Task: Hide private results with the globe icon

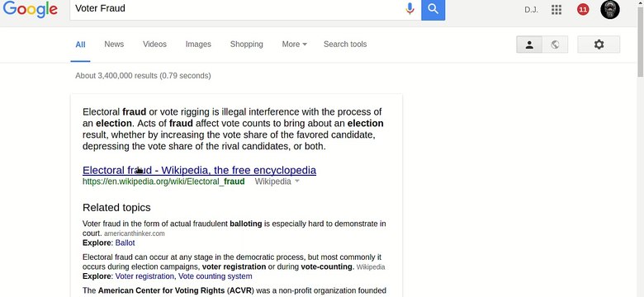Action: [x=556, y=45]
